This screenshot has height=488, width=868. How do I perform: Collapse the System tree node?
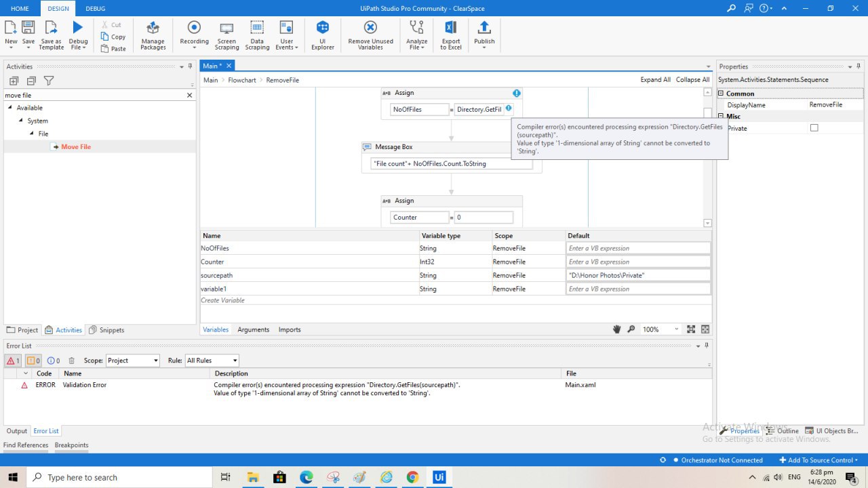pos(21,121)
